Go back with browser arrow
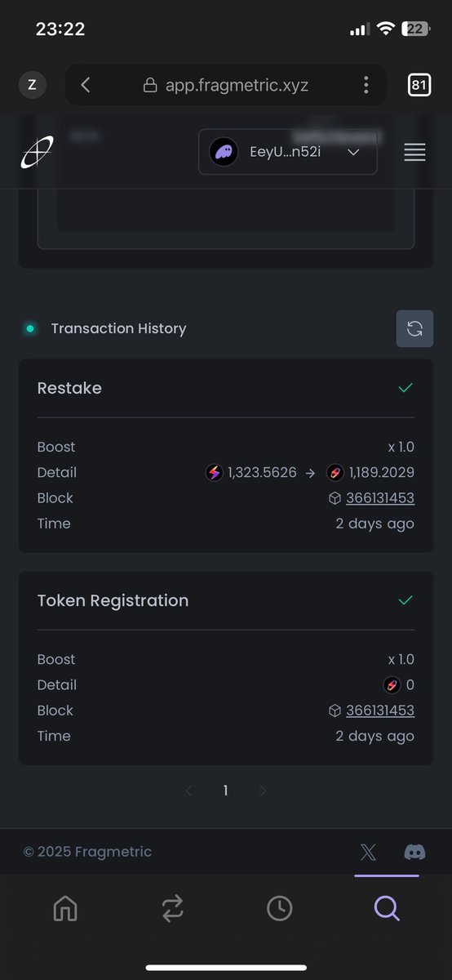 tap(86, 85)
